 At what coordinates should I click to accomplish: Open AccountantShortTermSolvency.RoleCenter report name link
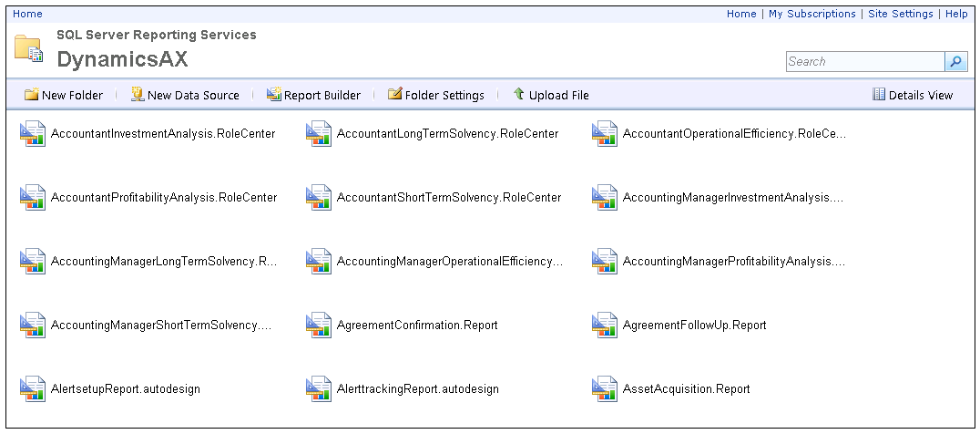pos(449,197)
